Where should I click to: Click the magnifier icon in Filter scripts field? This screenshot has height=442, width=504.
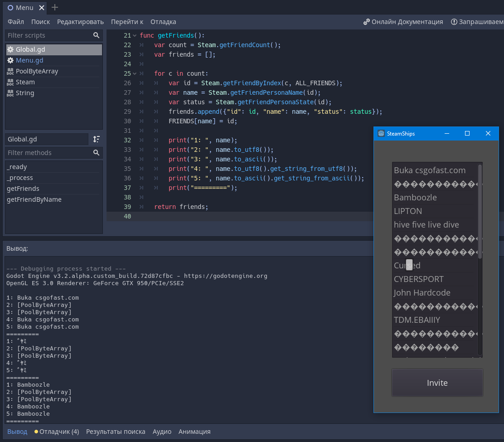coord(96,35)
